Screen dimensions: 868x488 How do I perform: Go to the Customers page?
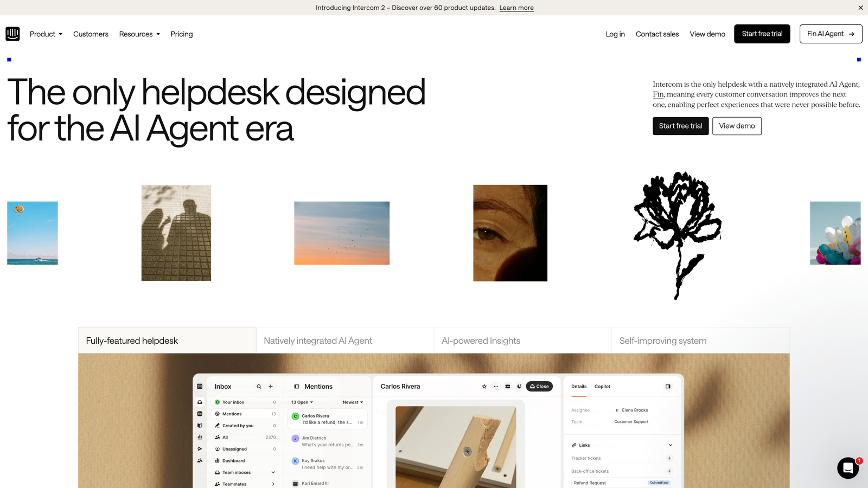[91, 34]
